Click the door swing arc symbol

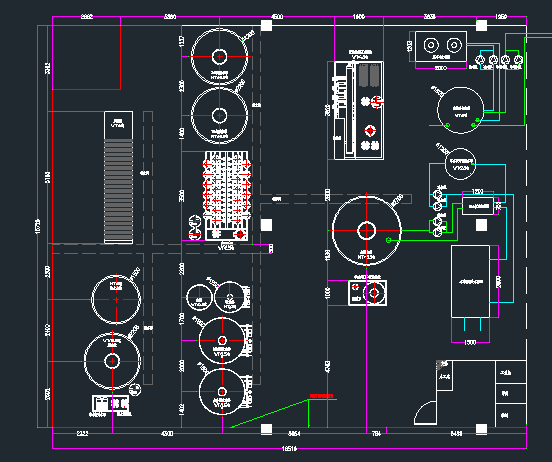425,413
